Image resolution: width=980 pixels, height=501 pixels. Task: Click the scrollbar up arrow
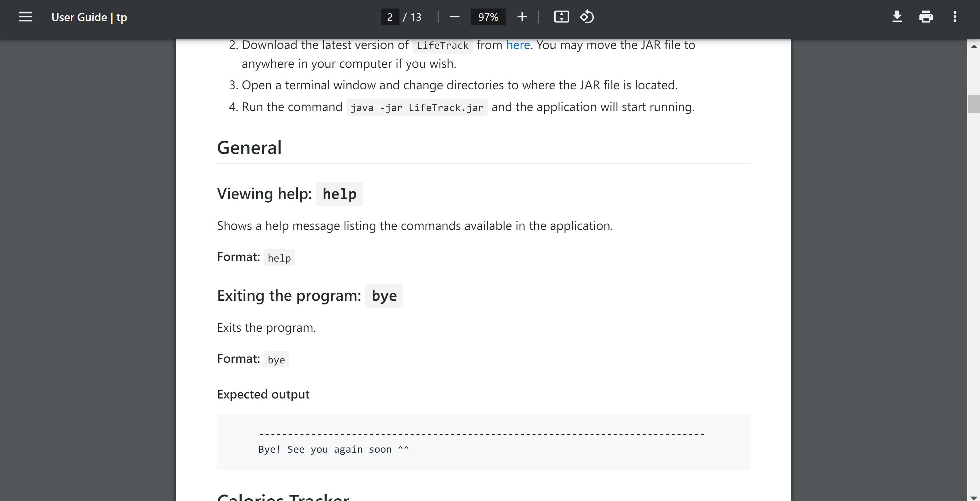[974, 46]
